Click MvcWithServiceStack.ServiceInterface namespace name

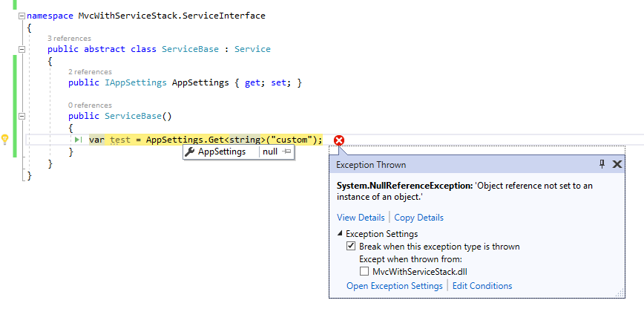pyautogui.click(x=171, y=16)
